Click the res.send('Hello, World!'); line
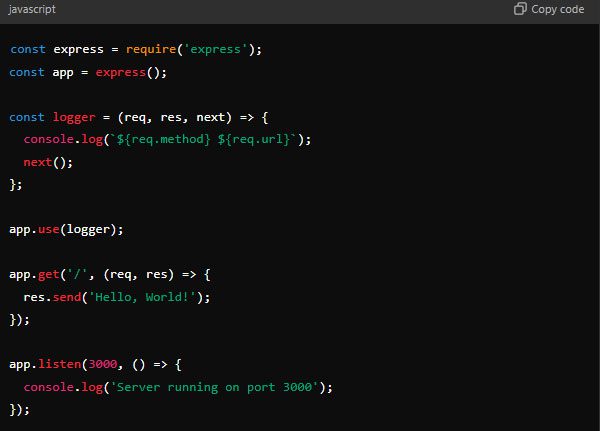 pos(117,297)
